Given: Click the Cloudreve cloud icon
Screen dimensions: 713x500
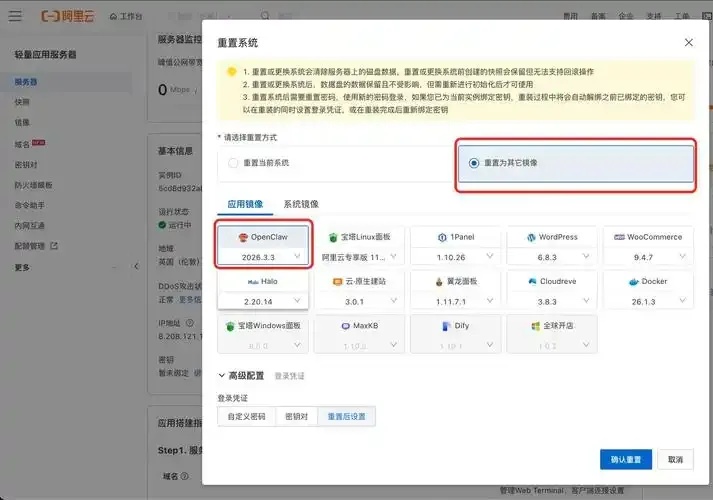Looking at the screenshot, I should [532, 281].
